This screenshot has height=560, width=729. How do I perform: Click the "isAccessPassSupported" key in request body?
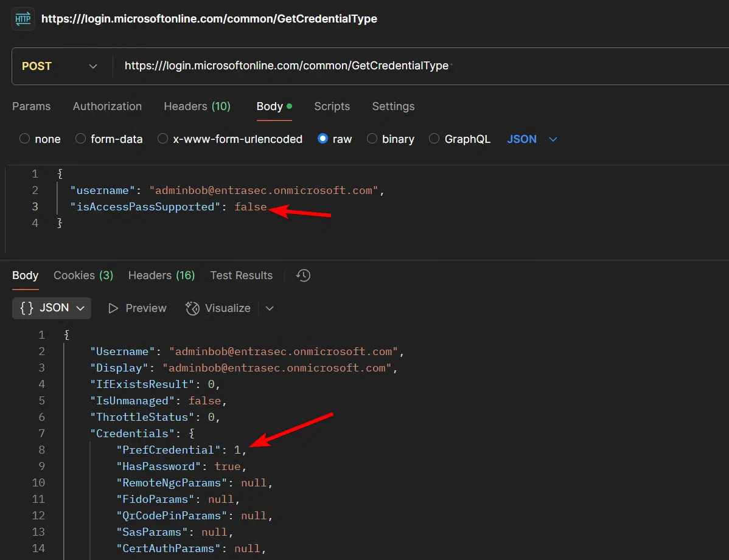pyautogui.click(x=145, y=207)
